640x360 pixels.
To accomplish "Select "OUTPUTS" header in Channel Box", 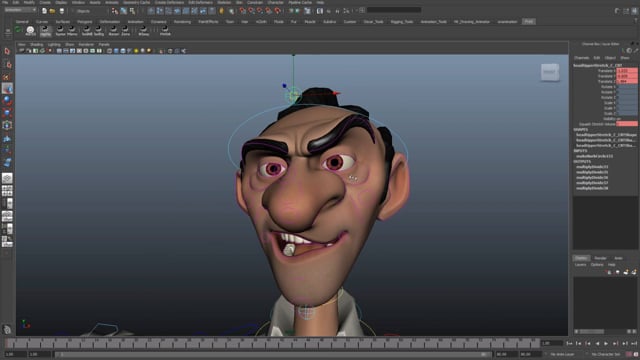I will coord(582,162).
